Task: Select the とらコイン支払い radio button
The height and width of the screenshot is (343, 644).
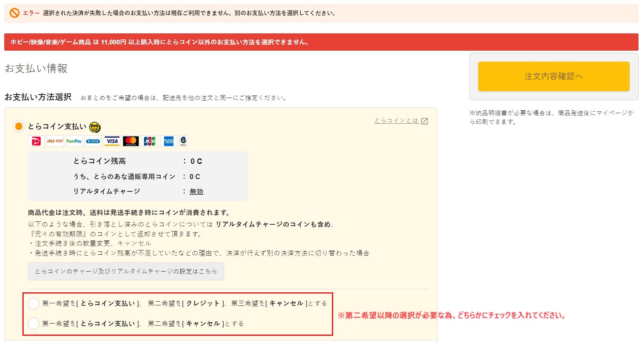Action: coord(19,126)
